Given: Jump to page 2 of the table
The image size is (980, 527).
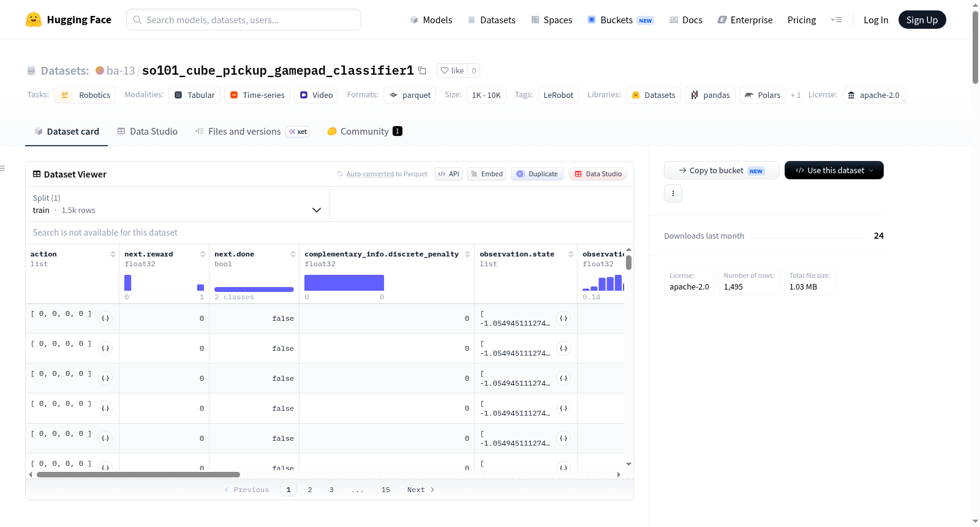Looking at the screenshot, I should tap(310, 490).
